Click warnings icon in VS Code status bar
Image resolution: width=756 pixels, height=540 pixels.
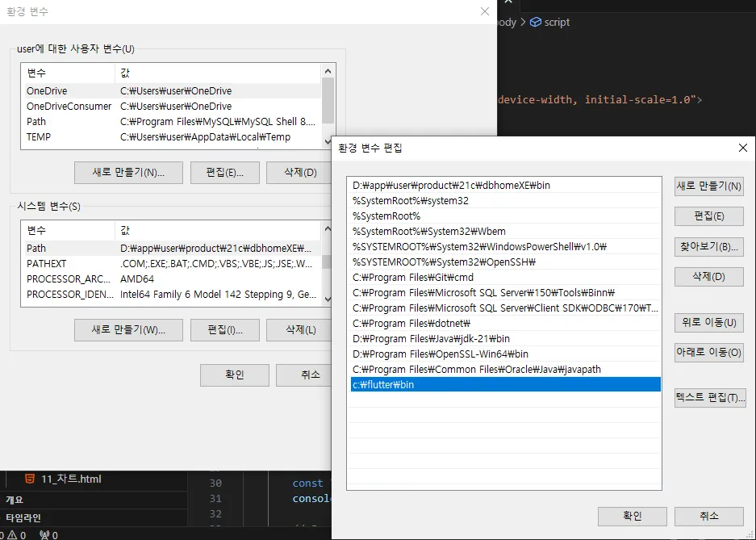tap(12, 534)
